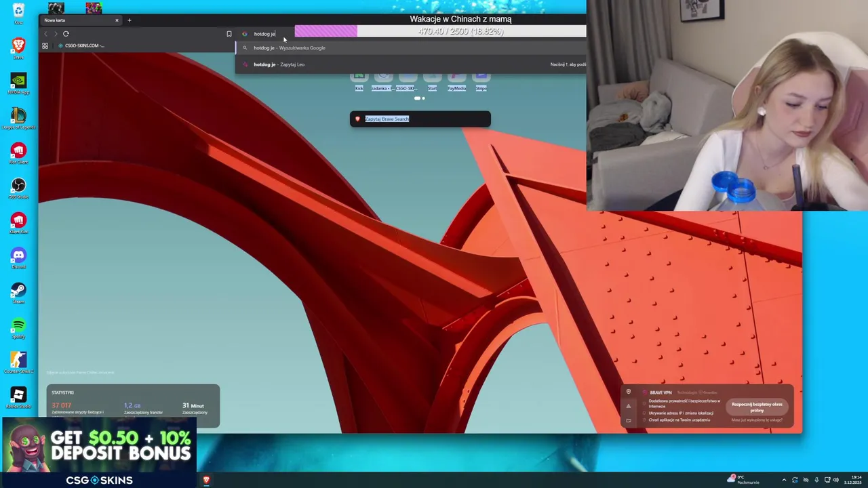Open the NVIDIA app desktop icon

18,83
